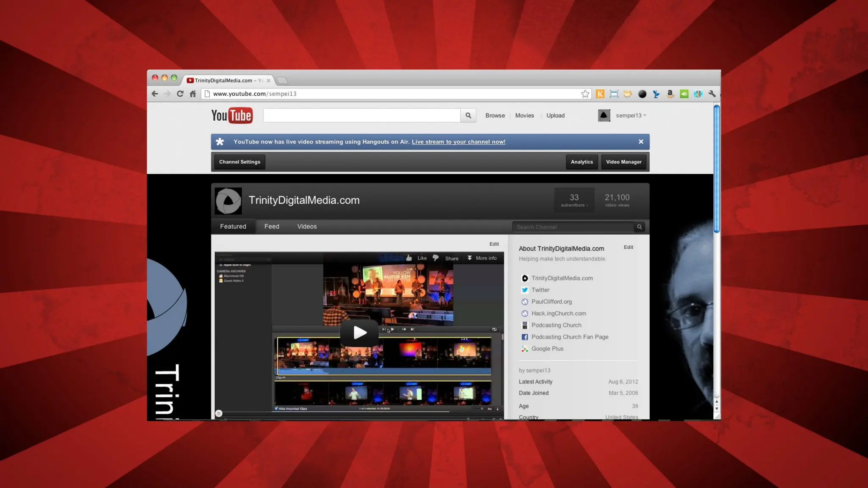This screenshot has height=488, width=868.
Task: Click the thumbs up Like icon
Action: [x=409, y=258]
